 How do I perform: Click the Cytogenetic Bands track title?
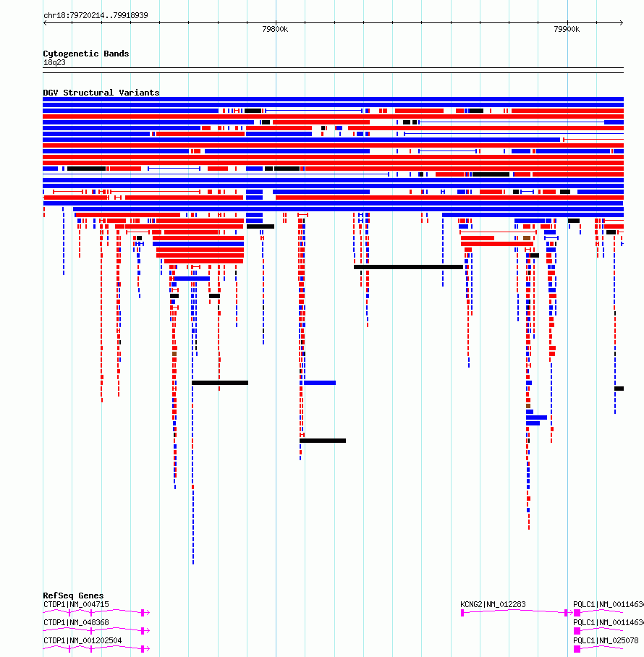click(x=86, y=54)
